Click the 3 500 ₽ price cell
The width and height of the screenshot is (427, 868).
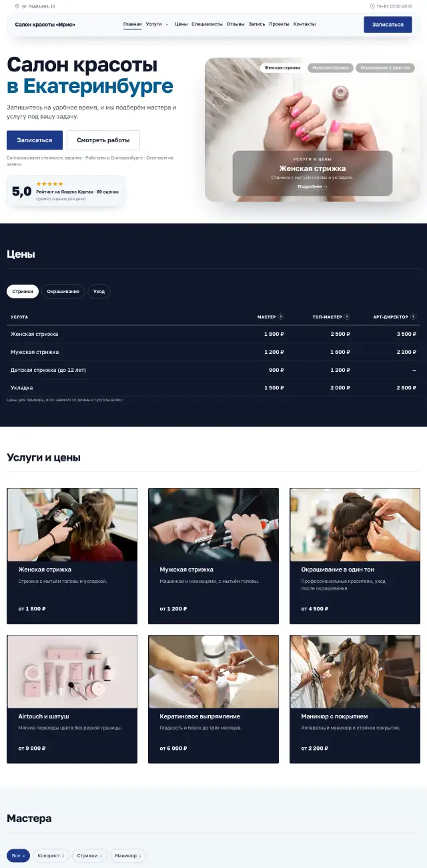(x=406, y=334)
